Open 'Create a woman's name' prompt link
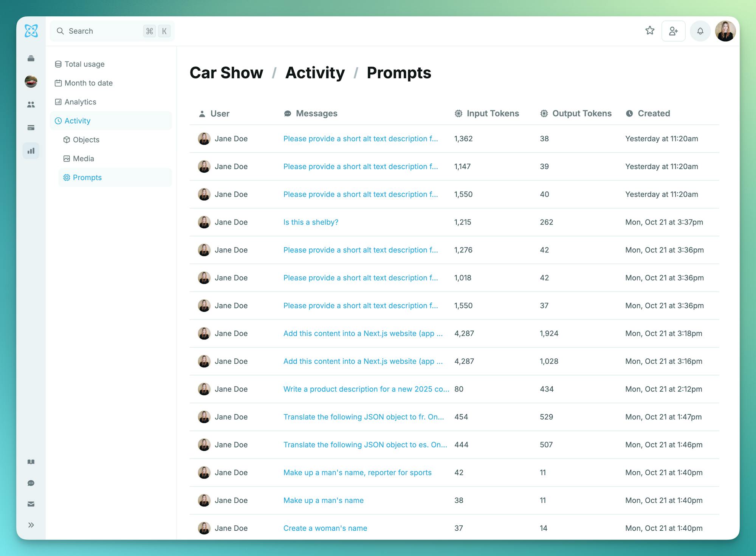756x556 pixels. coord(325,528)
